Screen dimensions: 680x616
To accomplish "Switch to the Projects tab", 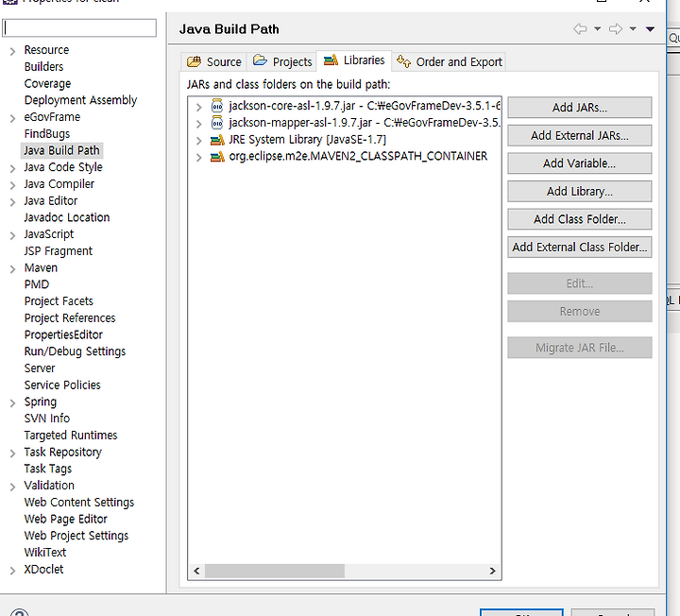I will click(282, 62).
